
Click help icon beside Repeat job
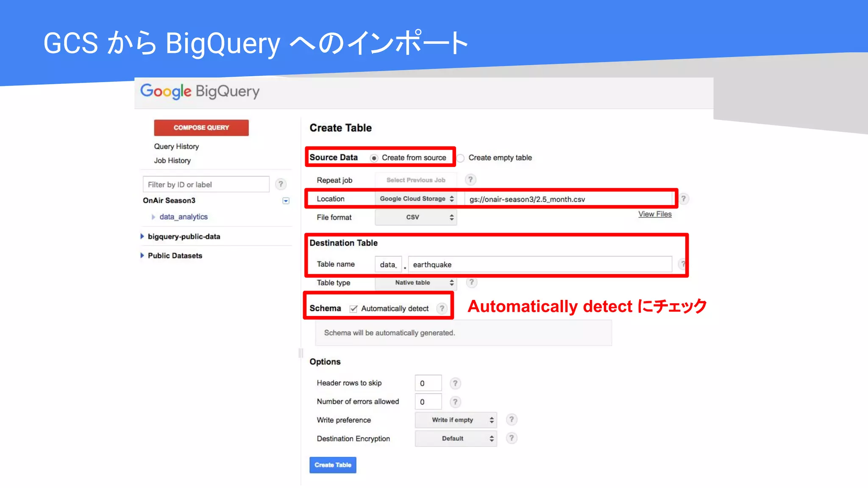(470, 180)
